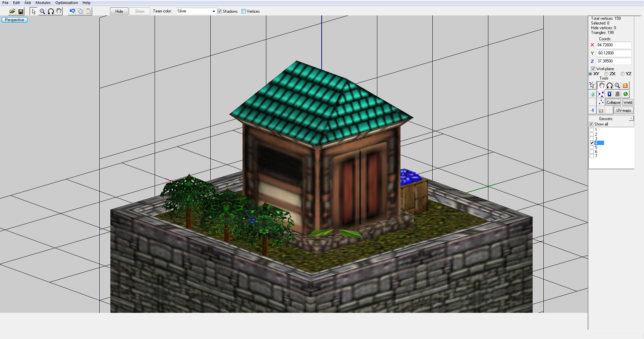Click the Collapse button
This screenshot has height=339, width=644.
pos(613,102)
